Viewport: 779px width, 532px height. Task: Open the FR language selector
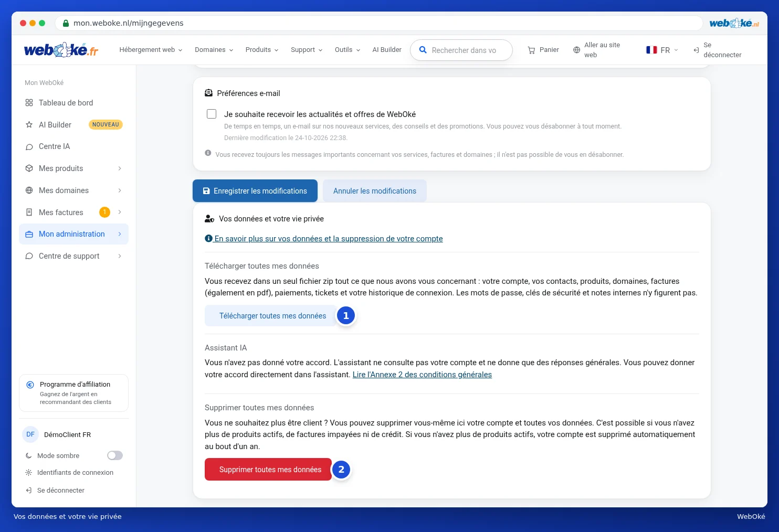[x=662, y=50]
